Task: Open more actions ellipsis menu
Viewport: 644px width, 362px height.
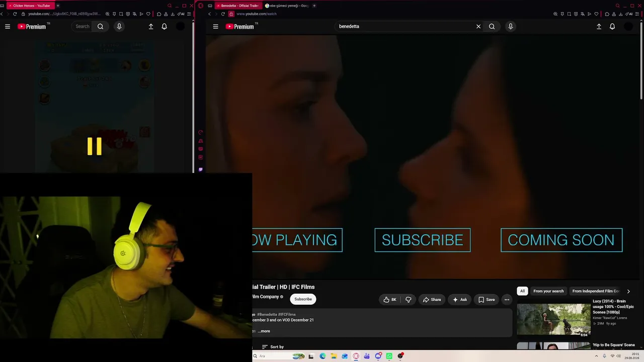Action: coord(507,300)
